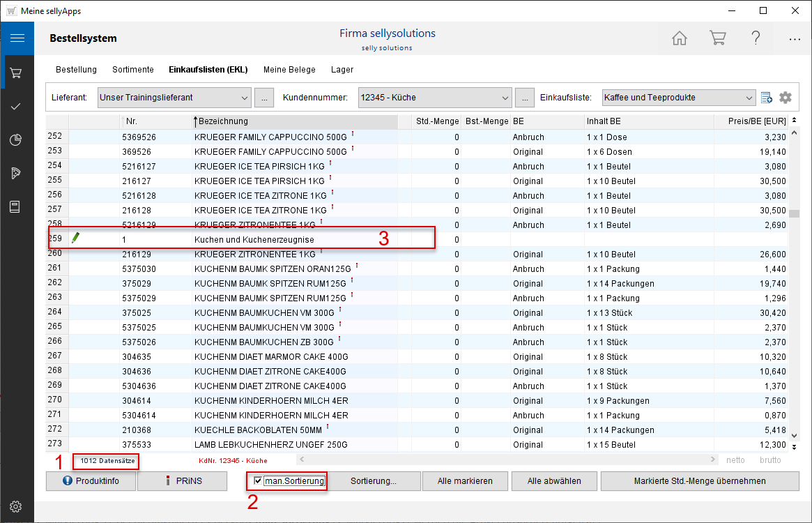Expand the Kundennummer dropdown
Screen dimensions: 812x523
tap(505, 98)
